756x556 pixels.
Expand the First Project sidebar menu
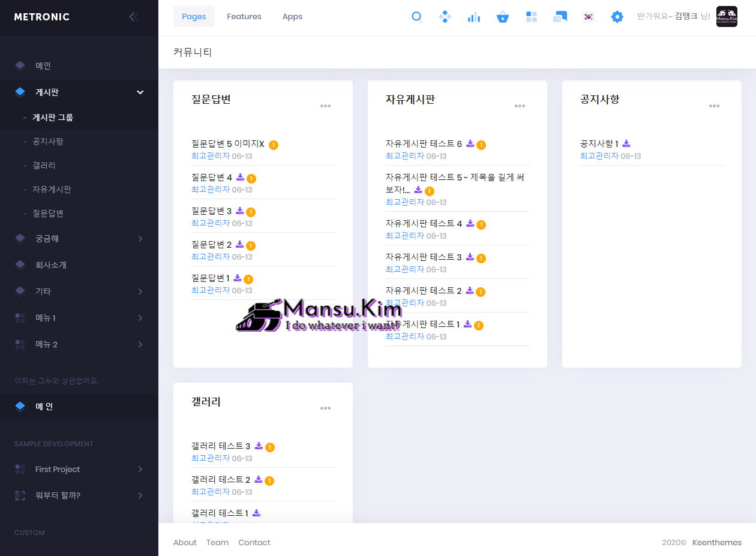[x=140, y=469]
